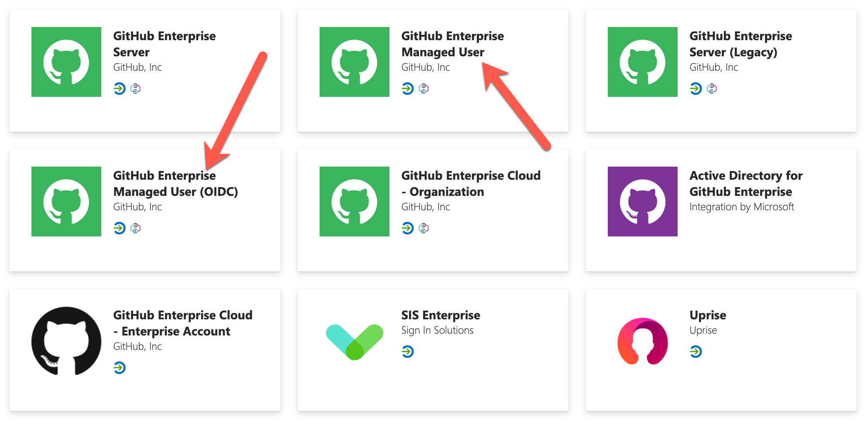Open the GitHub Enterprise Server (Legacy) title
This screenshot has height=424, width=868.
(741, 44)
